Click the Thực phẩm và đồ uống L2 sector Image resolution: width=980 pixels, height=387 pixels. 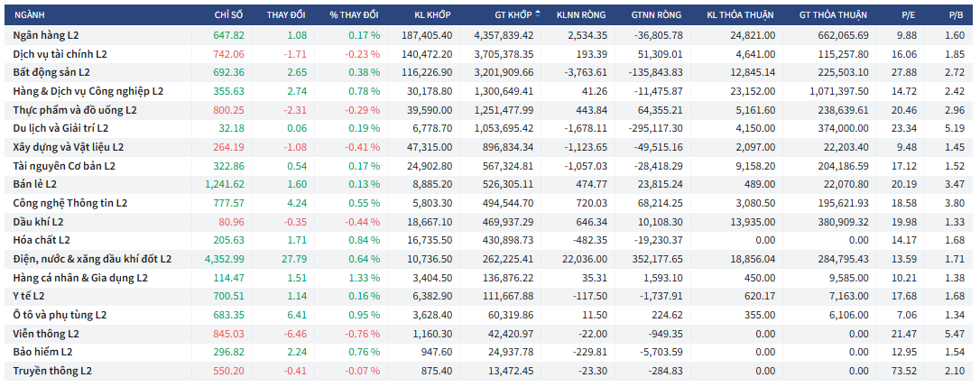75,110
